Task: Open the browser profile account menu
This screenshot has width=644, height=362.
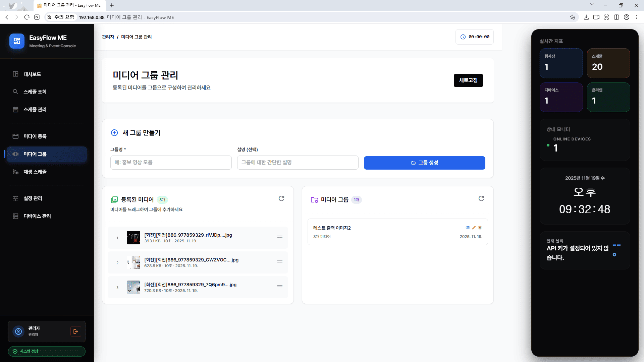Action: pyautogui.click(x=627, y=17)
